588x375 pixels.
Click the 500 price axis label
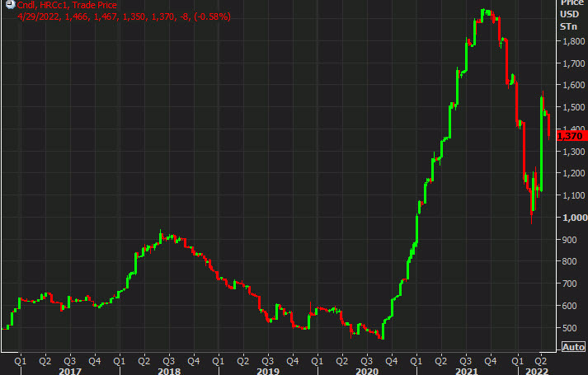(571, 328)
